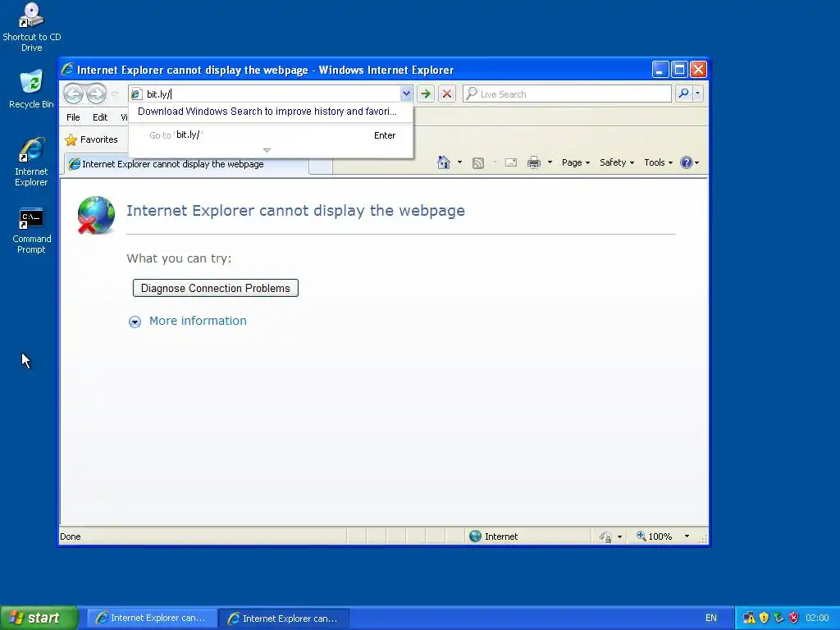Screen dimensions: 840x630
Task: Click the globe error icon on page
Action: [96, 216]
